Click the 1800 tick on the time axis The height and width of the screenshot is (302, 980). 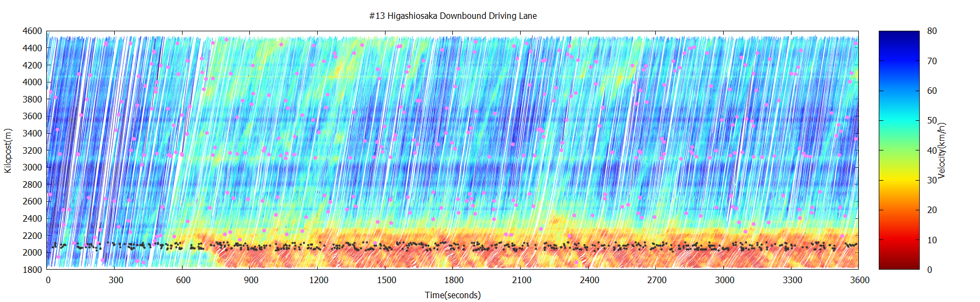(x=453, y=280)
